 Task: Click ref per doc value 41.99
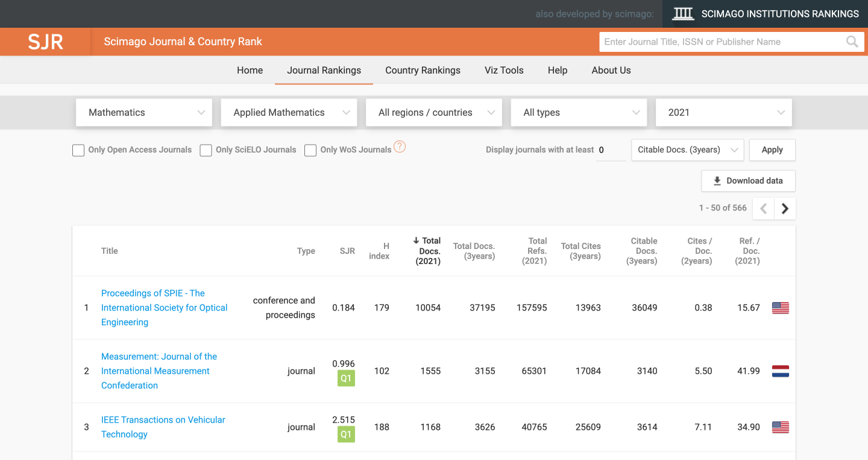[749, 371]
